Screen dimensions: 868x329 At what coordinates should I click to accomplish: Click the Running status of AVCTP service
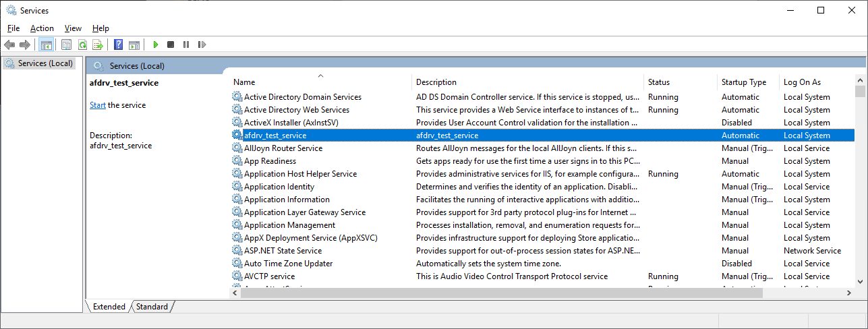pos(663,276)
